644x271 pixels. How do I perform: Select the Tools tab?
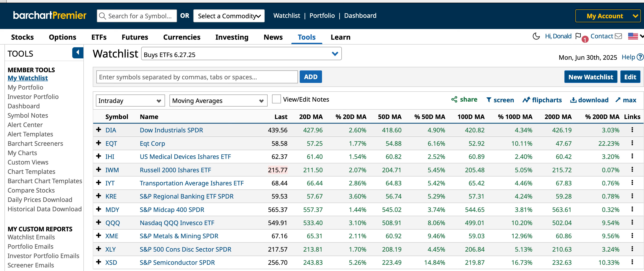click(x=306, y=37)
